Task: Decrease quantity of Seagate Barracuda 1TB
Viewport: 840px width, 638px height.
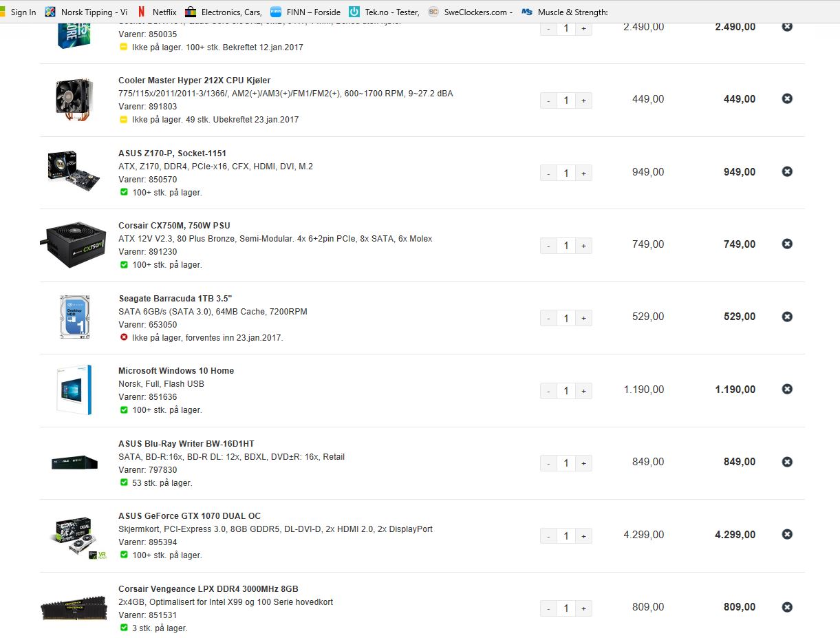Action: [x=548, y=318]
